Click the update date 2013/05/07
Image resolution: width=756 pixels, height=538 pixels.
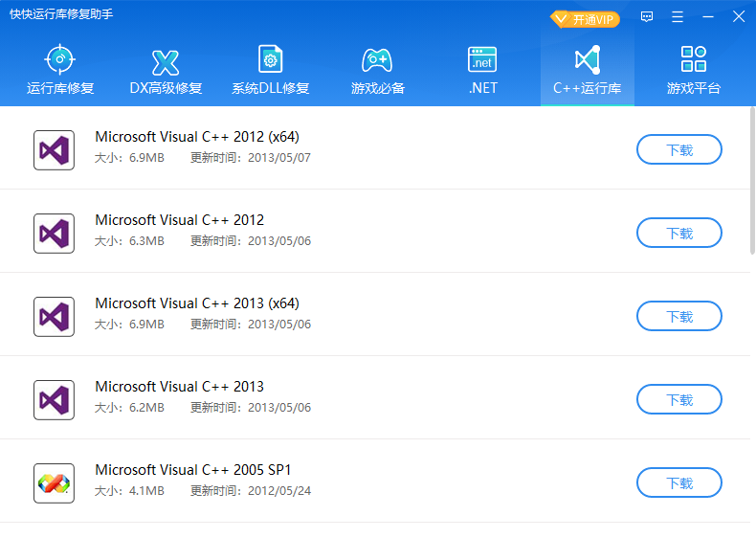pos(279,158)
